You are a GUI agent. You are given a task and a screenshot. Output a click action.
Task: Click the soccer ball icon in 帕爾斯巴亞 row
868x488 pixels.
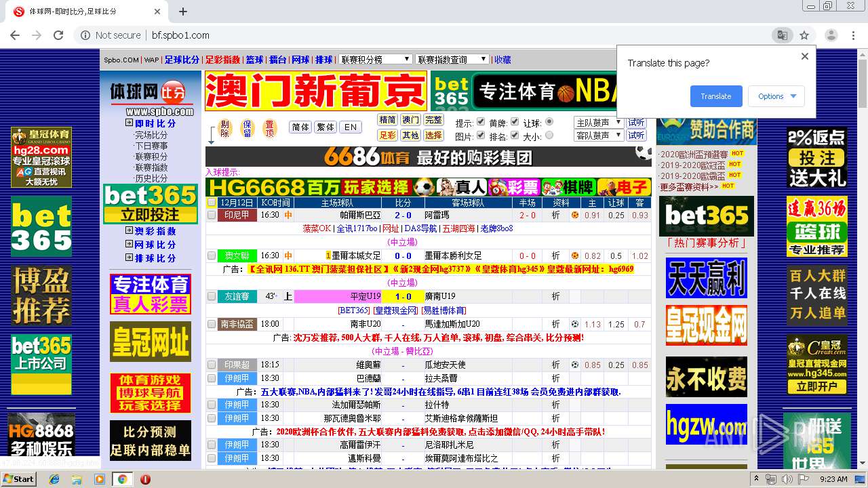point(575,215)
